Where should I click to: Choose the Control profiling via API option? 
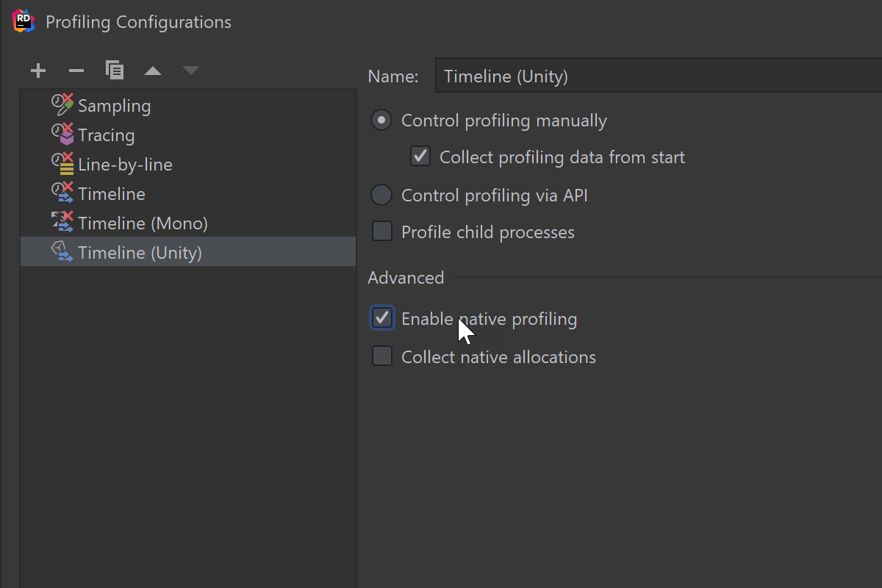coord(381,195)
